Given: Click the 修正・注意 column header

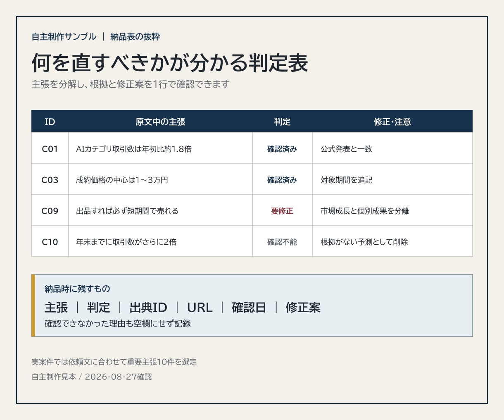Looking at the screenshot, I should (x=392, y=122).
